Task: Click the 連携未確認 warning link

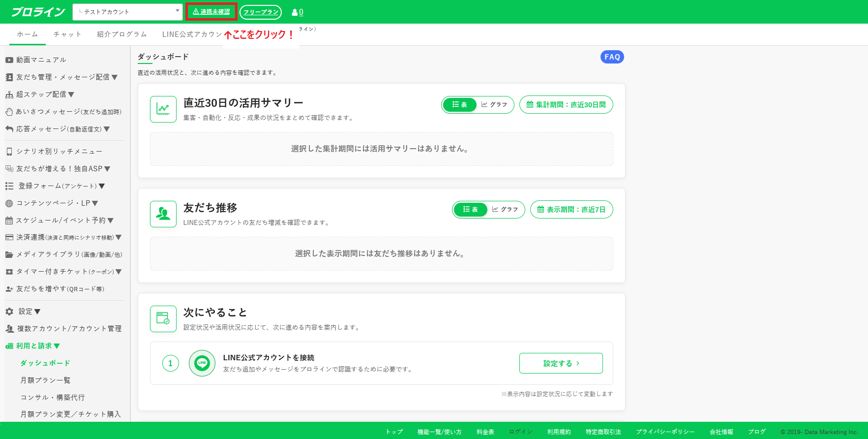Action: [x=211, y=12]
